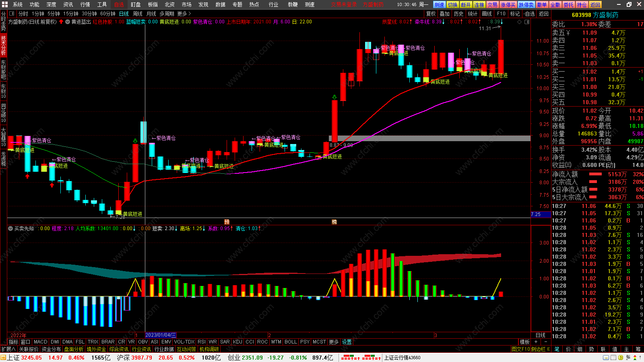Click the minus zoom button beside 模板
This screenshot has height=362, width=644.
pos(546,342)
